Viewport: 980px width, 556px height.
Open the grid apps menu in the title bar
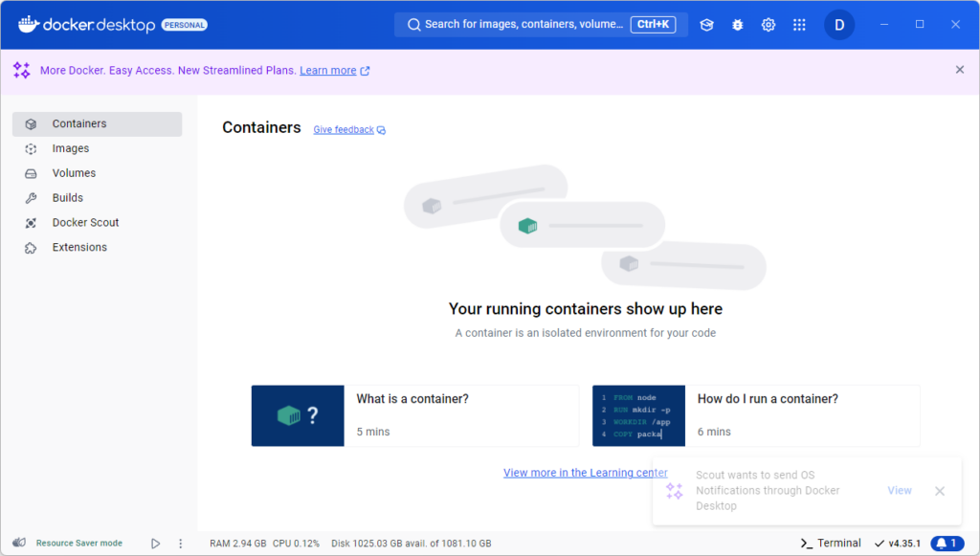click(799, 25)
